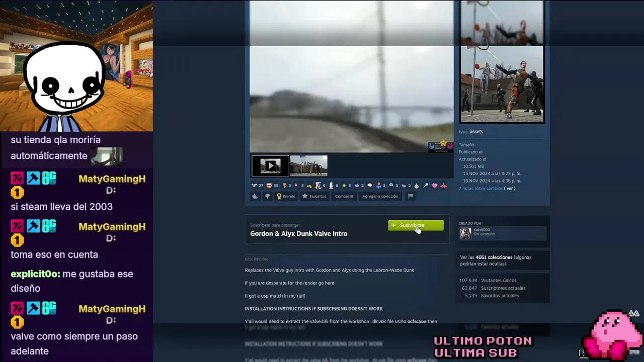Open the 7 notas sobre cambios link
The image size is (644, 362).
click(x=480, y=189)
